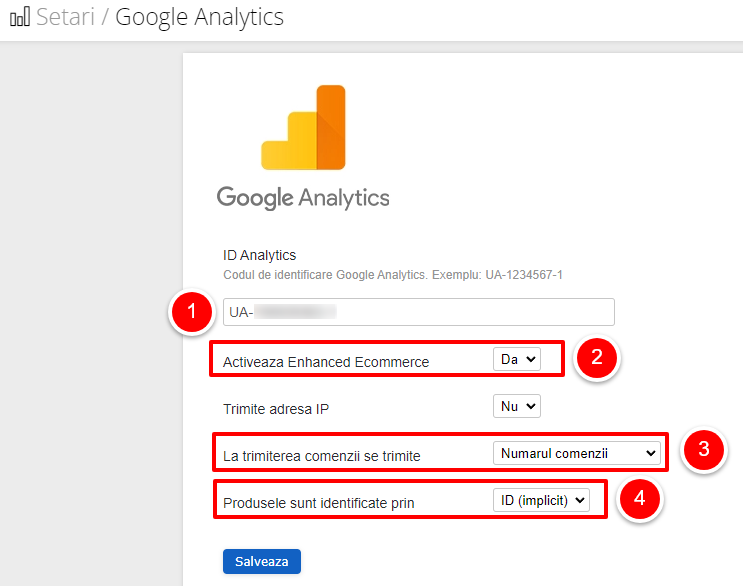This screenshot has height=586, width=743.
Task: Click the Trimite adresa IP label
Action: click(276, 409)
